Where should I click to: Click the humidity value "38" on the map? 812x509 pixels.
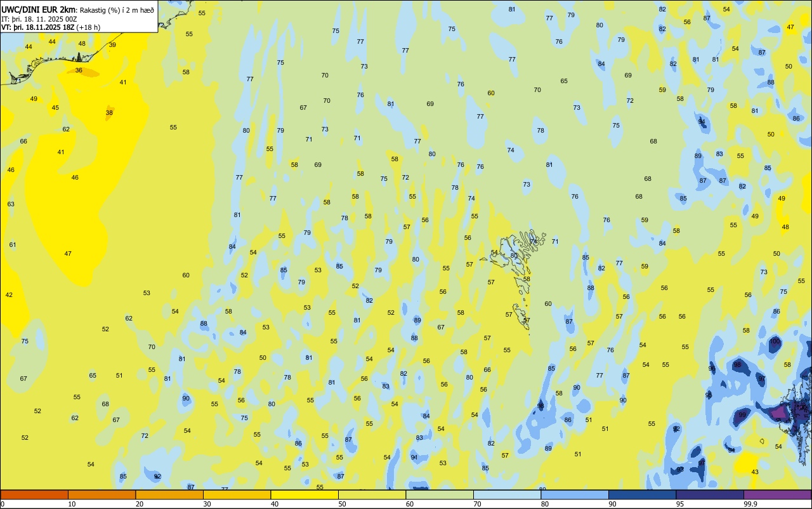(109, 113)
